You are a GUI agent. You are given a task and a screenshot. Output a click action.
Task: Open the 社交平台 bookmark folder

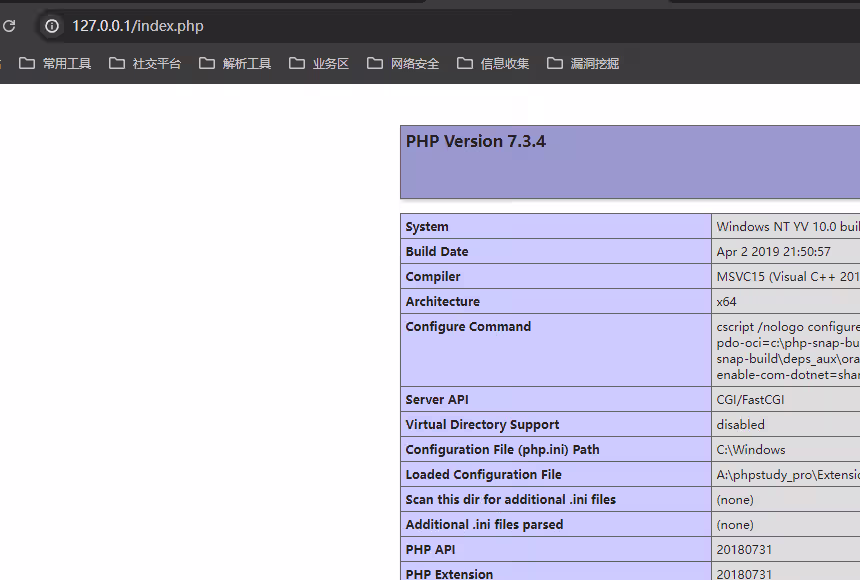tap(146, 63)
